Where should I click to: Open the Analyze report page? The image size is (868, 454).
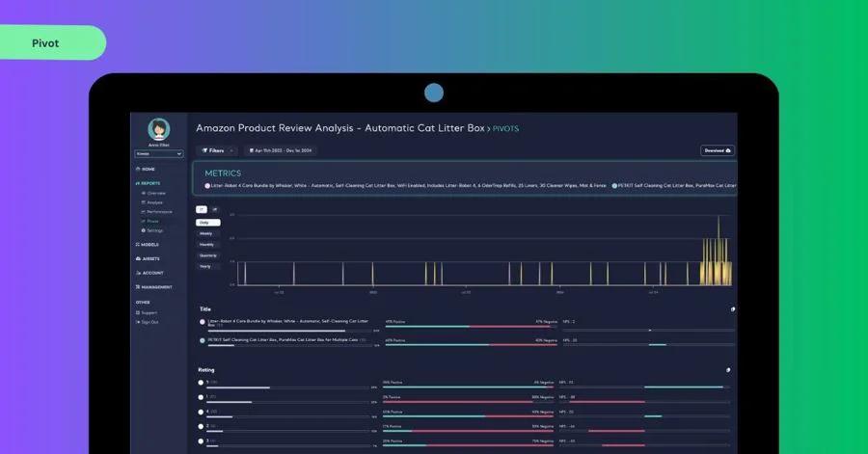[x=154, y=202]
